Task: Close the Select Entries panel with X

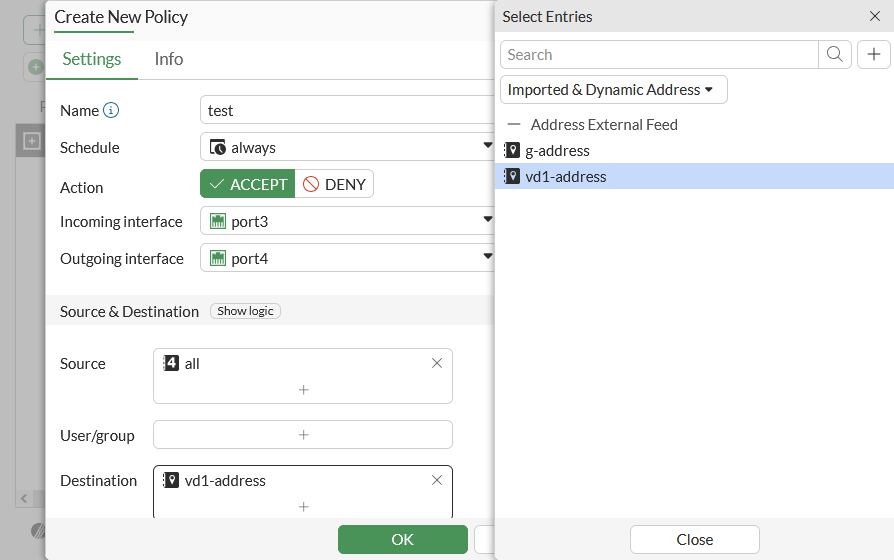Action: click(x=874, y=16)
